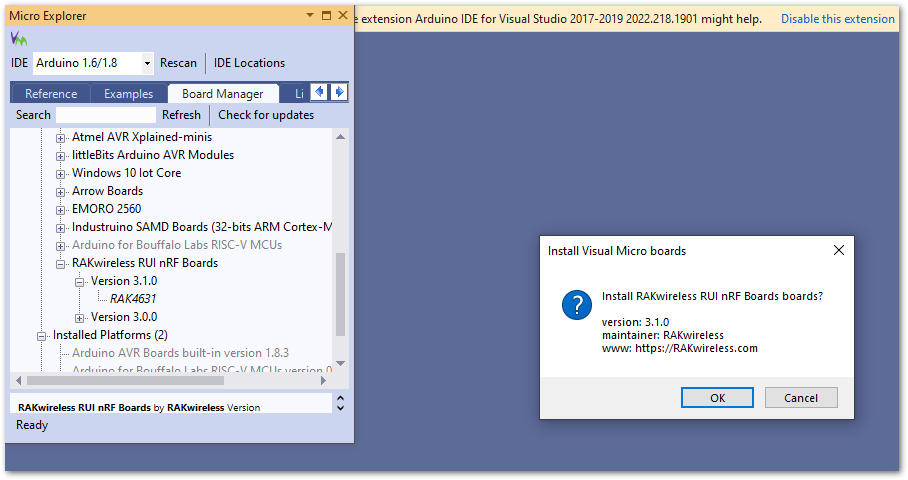The width and height of the screenshot is (908, 480).
Task: Cancel the Install Visual Micro boards dialog
Action: [x=801, y=398]
